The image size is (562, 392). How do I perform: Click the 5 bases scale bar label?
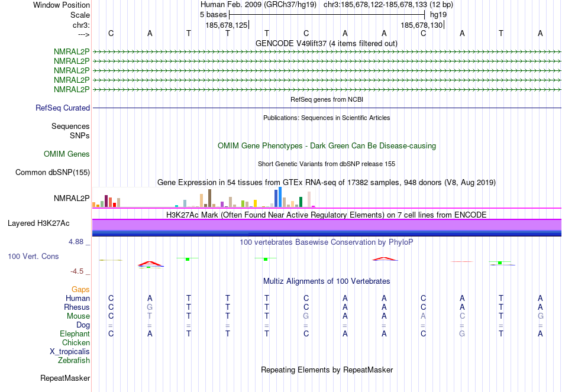(x=213, y=15)
